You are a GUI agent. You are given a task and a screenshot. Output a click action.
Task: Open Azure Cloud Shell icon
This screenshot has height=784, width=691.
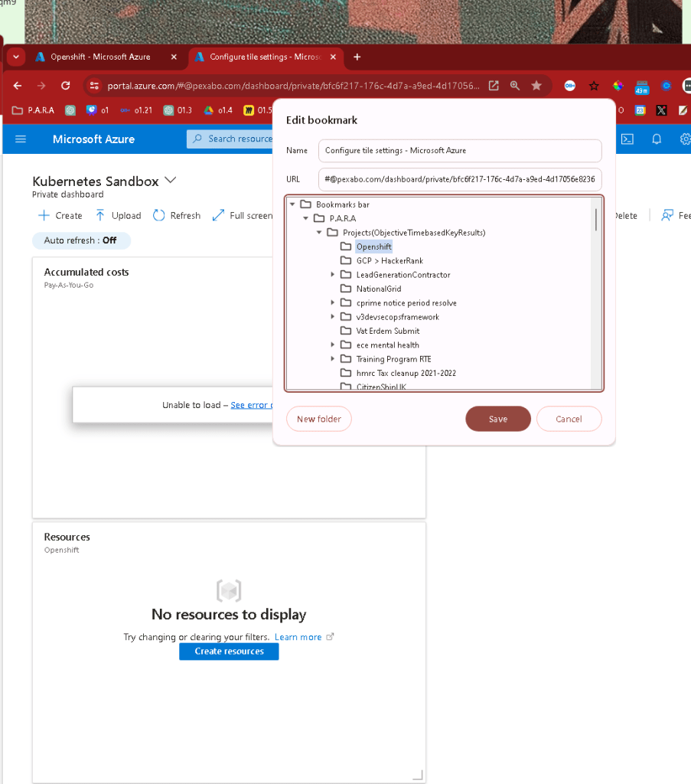click(x=627, y=139)
